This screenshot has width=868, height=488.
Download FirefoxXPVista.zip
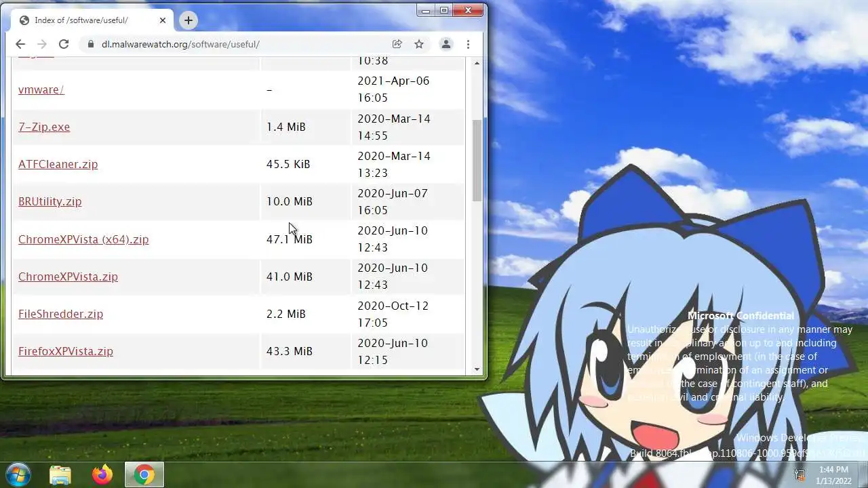[x=66, y=351]
